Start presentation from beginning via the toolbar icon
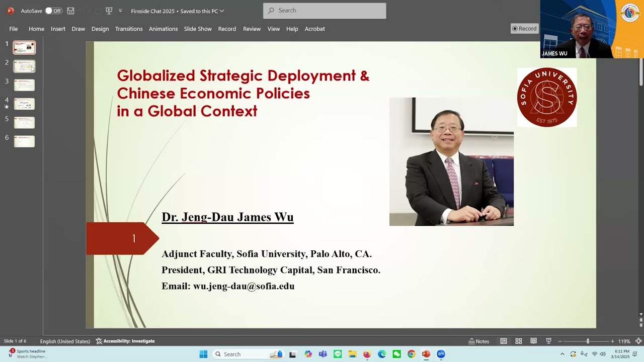The image size is (644, 362). pyautogui.click(x=109, y=11)
